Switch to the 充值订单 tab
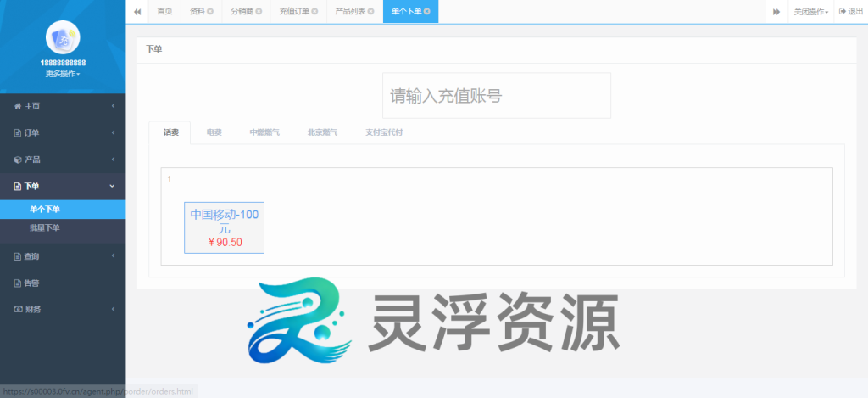The image size is (868, 398). click(x=294, y=12)
